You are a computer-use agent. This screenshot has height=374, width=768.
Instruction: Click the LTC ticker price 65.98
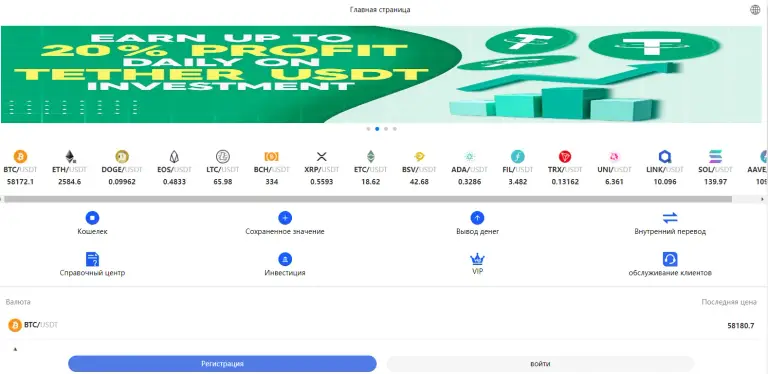(x=223, y=182)
